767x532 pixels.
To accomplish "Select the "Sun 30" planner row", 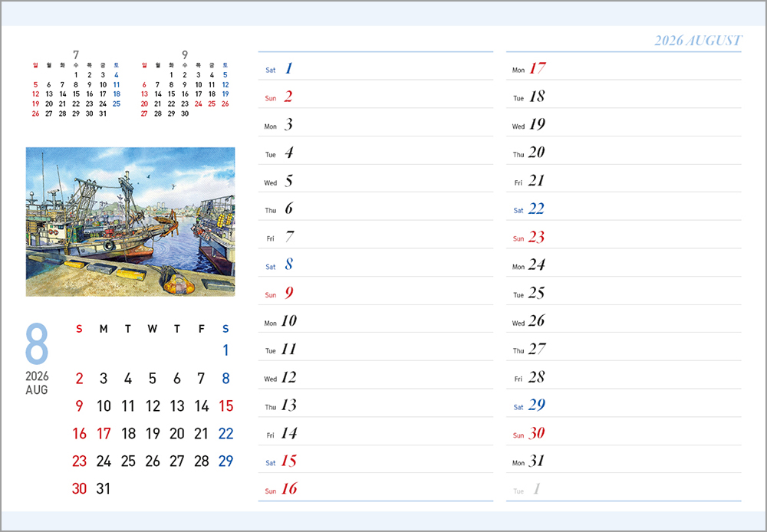I will tap(624, 432).
